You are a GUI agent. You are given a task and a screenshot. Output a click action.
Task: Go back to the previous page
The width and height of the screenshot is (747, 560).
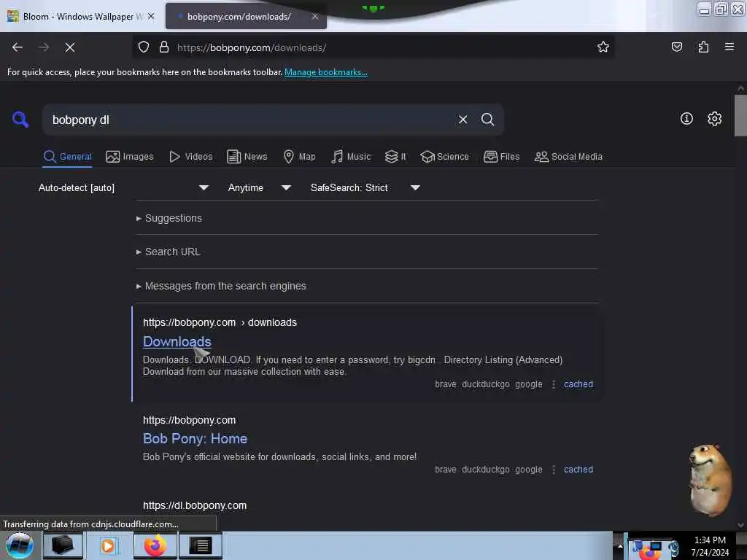(18, 47)
